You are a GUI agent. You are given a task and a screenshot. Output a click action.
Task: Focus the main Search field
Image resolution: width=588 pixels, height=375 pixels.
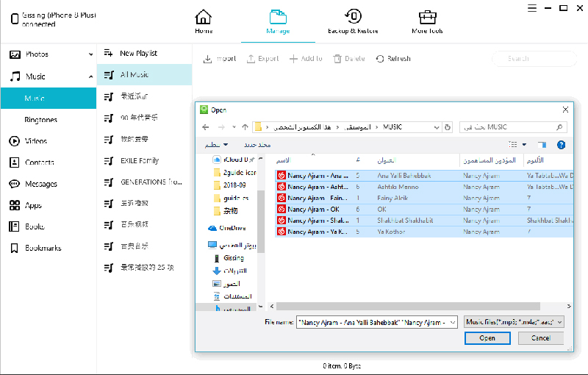[534, 59]
